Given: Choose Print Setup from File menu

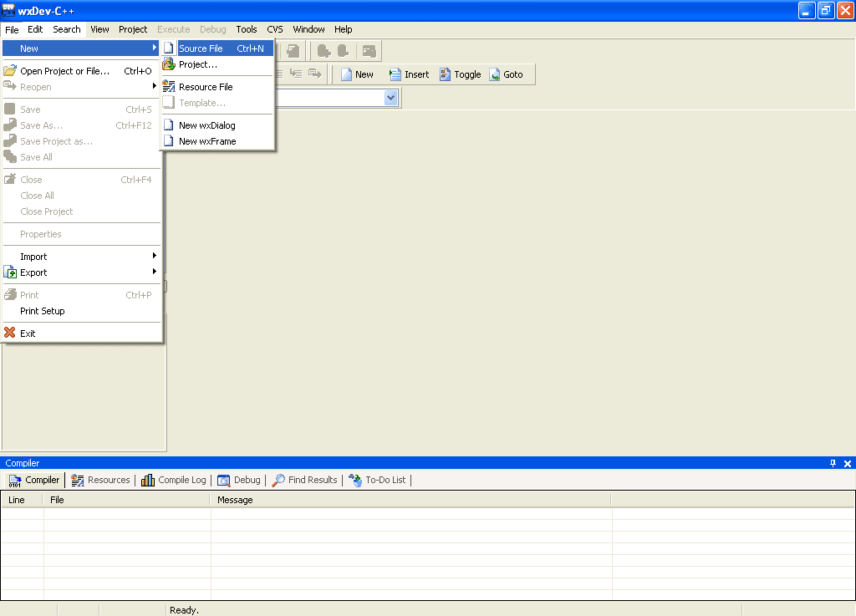Looking at the screenshot, I should point(81,311).
